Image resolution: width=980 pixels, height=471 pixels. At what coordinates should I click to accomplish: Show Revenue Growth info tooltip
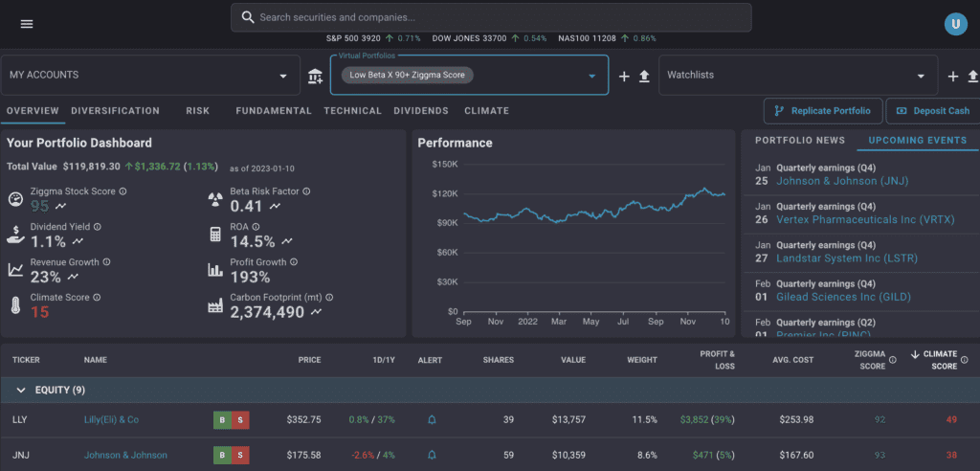tap(106, 262)
